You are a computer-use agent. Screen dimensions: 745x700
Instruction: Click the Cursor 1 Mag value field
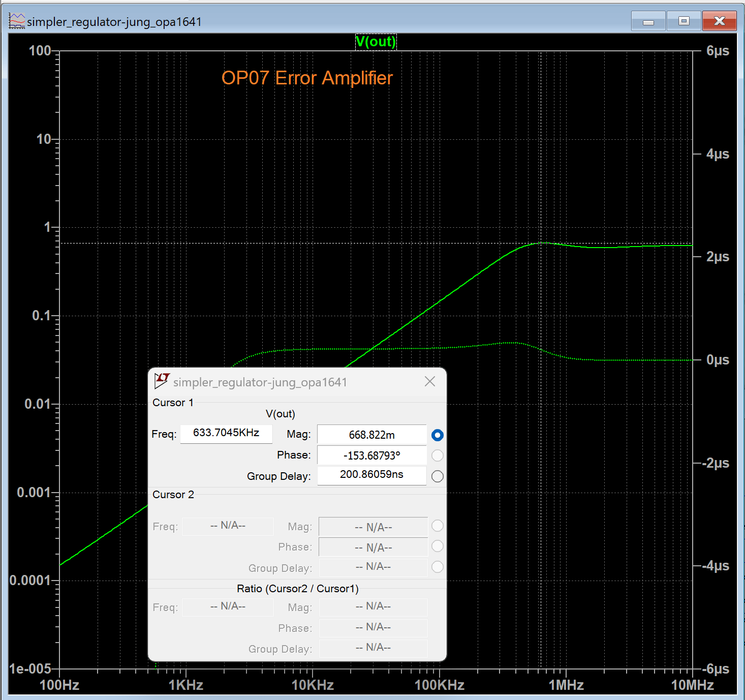pyautogui.click(x=371, y=435)
